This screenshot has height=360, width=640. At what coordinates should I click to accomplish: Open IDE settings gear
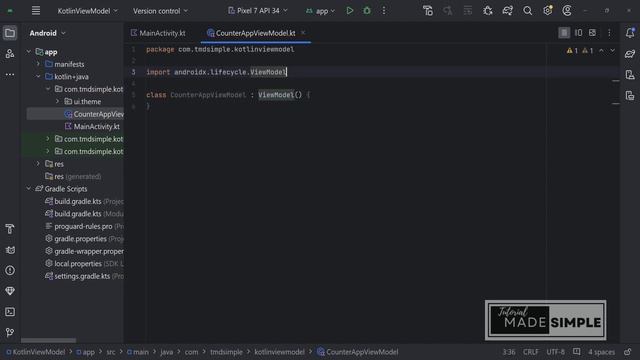tap(547, 11)
